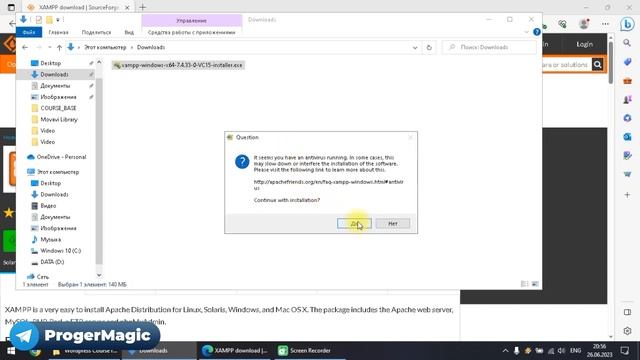Open recent locations dropdown arrow
The image size is (640, 360).
point(49,47)
